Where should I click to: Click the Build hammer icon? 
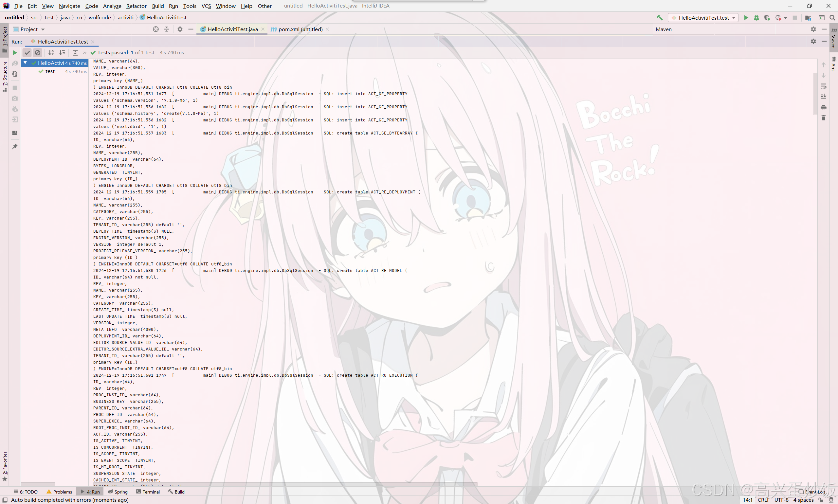pyautogui.click(x=660, y=18)
